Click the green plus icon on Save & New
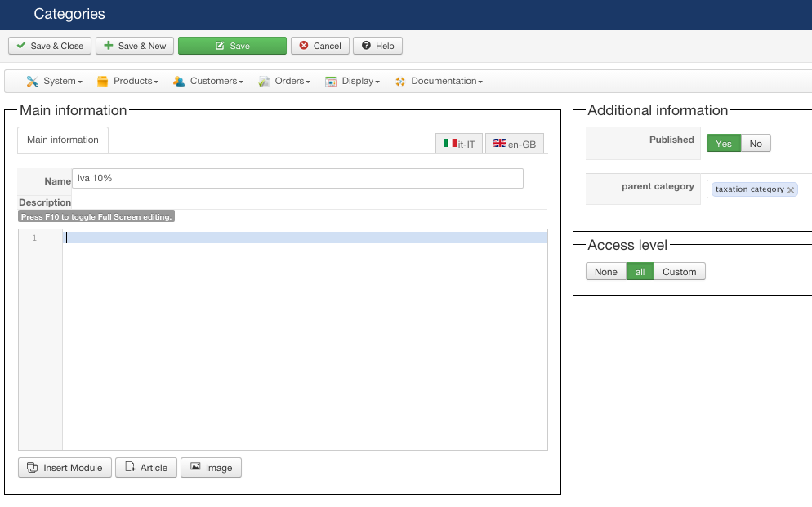 pyautogui.click(x=108, y=46)
